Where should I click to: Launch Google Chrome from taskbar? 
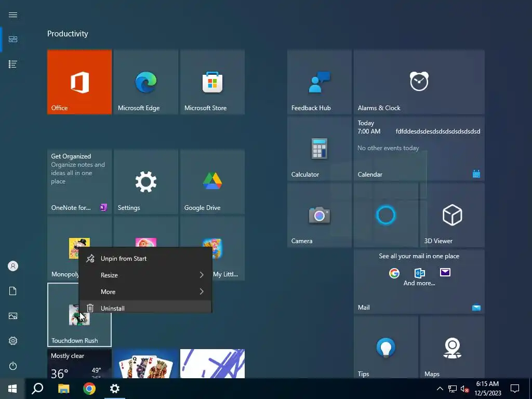click(89, 389)
